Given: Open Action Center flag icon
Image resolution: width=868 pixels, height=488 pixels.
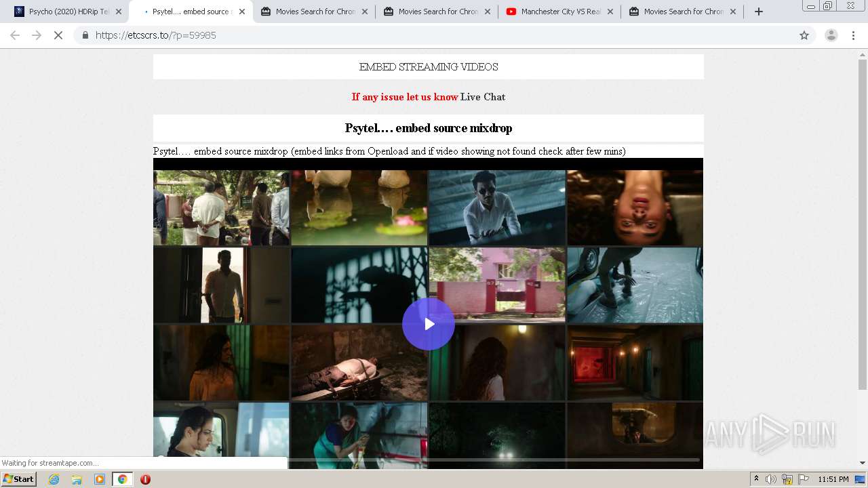Looking at the screenshot, I should click(x=804, y=479).
